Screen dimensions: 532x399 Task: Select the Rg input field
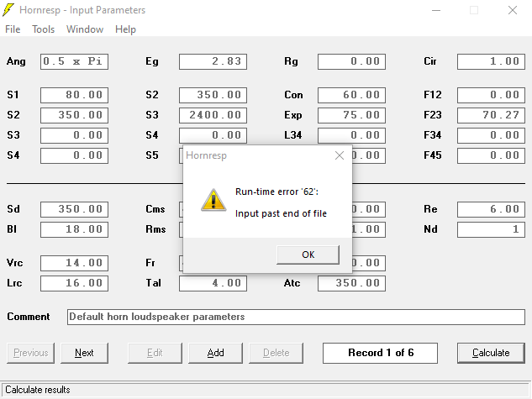click(x=352, y=61)
